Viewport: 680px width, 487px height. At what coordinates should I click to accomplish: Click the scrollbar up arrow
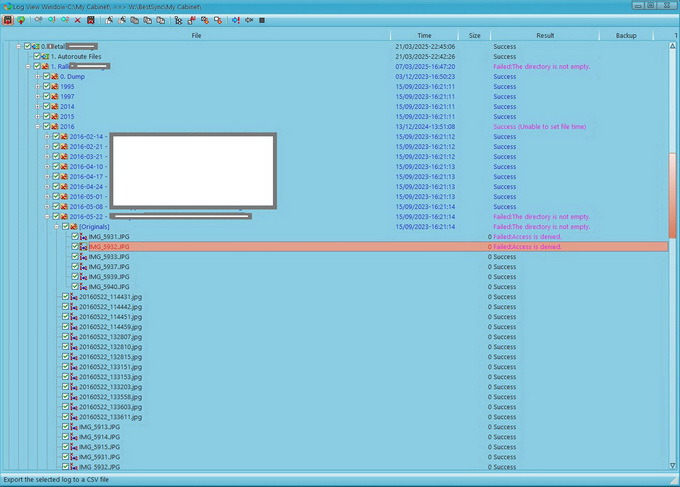[x=673, y=46]
